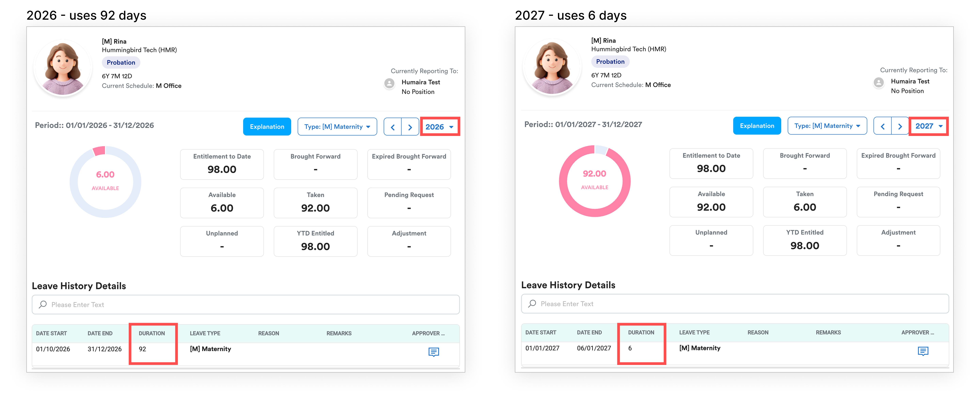Open the 2027 year dropdown
The height and width of the screenshot is (399, 980).
[929, 126]
